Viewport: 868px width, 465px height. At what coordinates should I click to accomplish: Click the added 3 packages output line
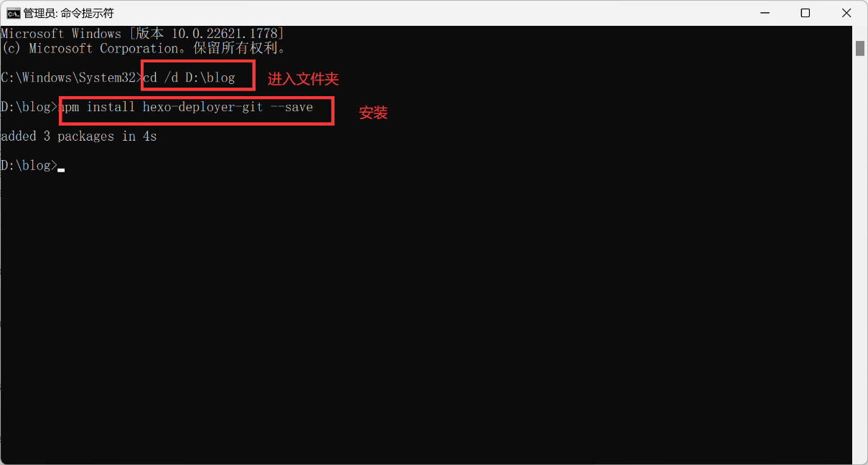point(78,136)
